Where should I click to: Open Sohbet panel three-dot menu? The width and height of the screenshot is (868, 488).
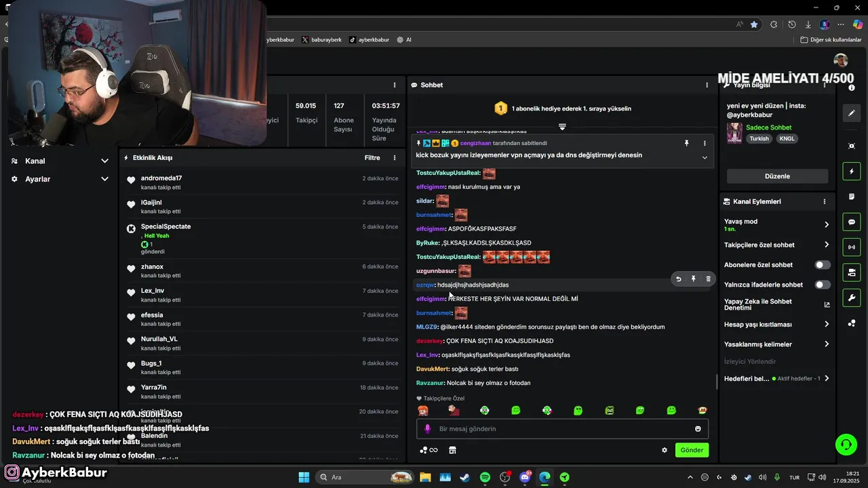[x=707, y=85]
